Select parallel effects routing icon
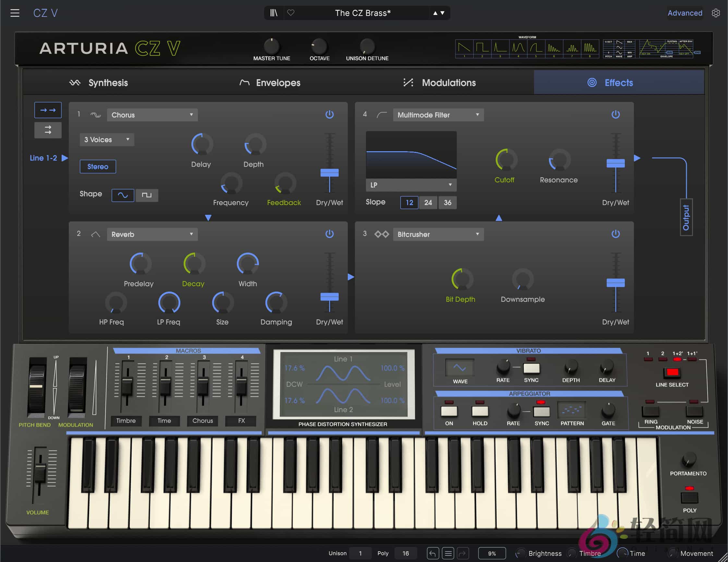 48,130
